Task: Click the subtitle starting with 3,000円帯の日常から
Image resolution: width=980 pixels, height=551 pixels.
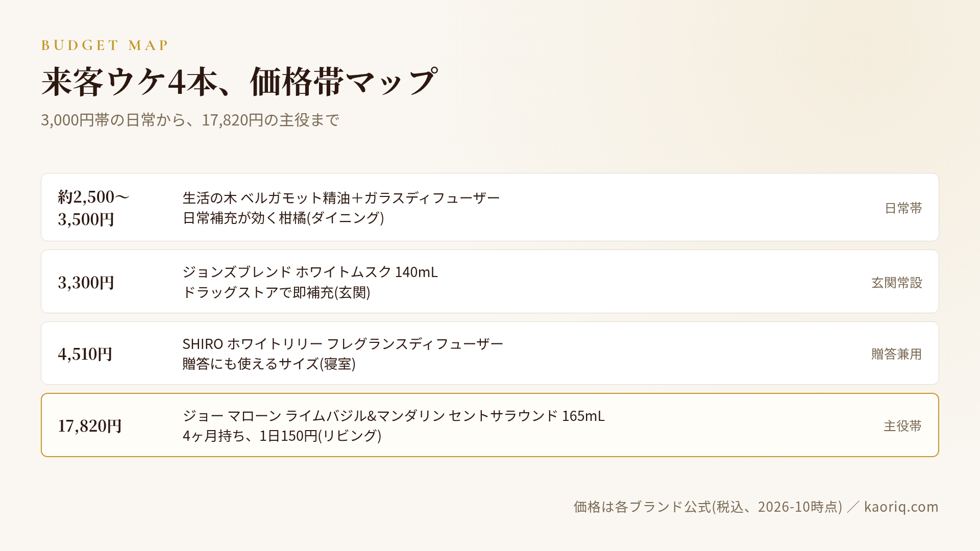Action: (190, 120)
